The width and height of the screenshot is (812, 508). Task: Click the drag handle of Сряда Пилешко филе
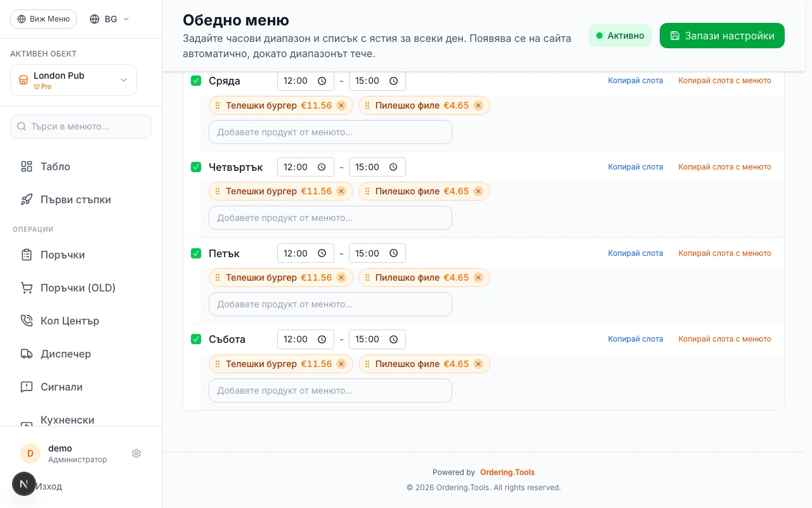(367, 105)
